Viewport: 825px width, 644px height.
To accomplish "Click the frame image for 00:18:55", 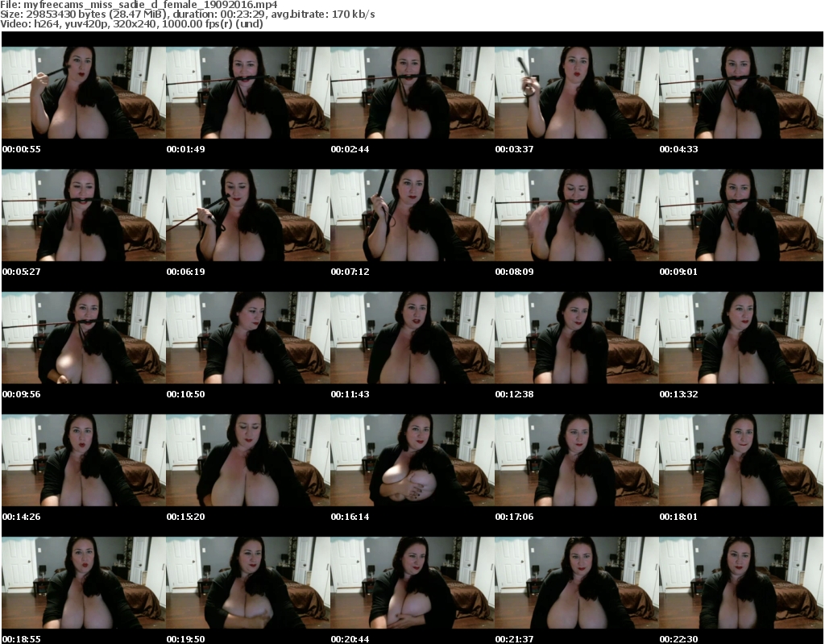I will click(x=84, y=583).
